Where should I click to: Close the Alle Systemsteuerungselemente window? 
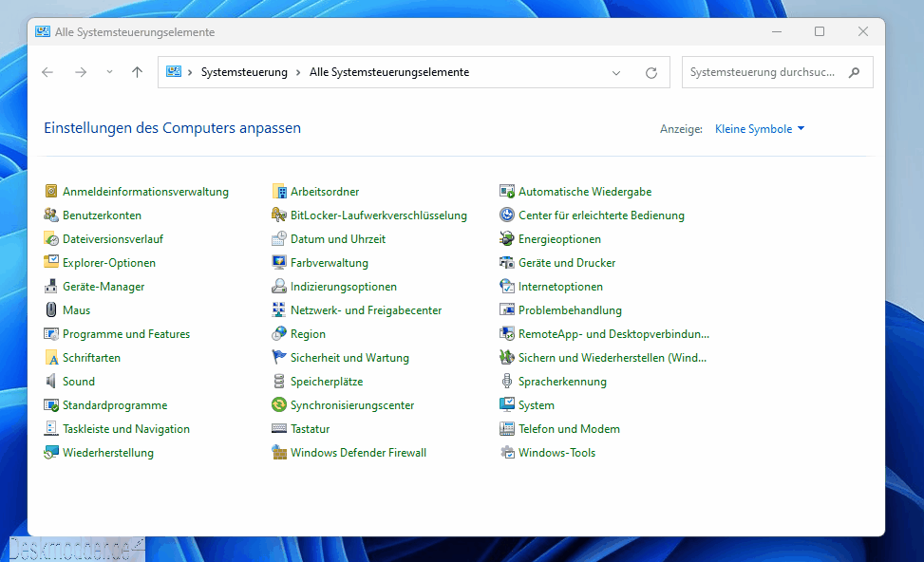pos(862,32)
